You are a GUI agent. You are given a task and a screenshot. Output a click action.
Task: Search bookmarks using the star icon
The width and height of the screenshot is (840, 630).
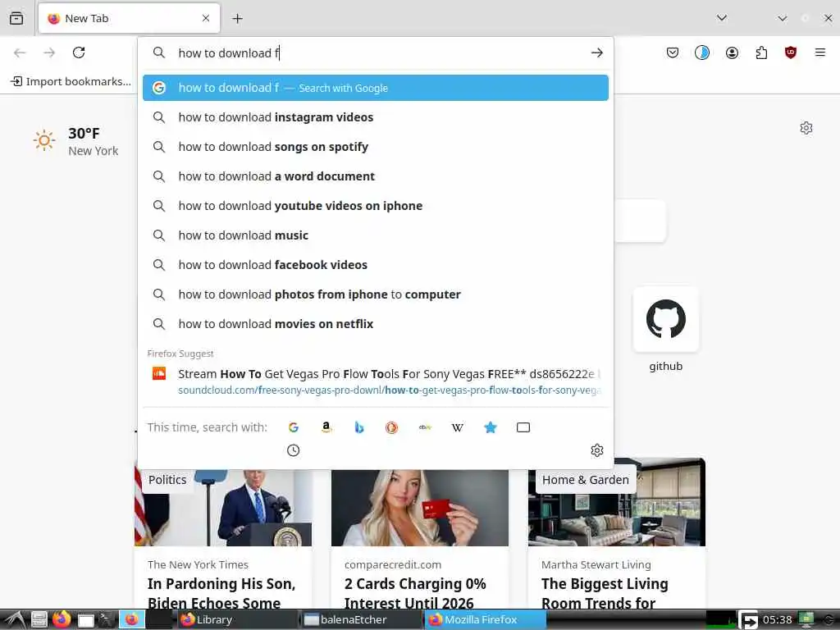pyautogui.click(x=491, y=427)
